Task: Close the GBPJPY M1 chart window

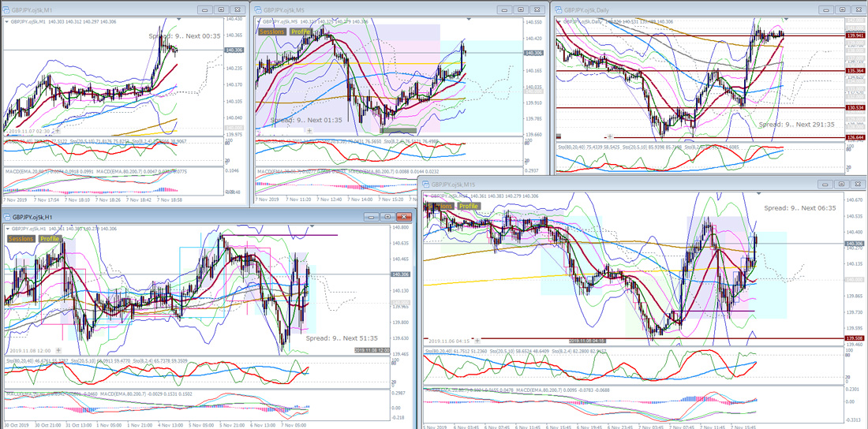Action: (x=238, y=9)
